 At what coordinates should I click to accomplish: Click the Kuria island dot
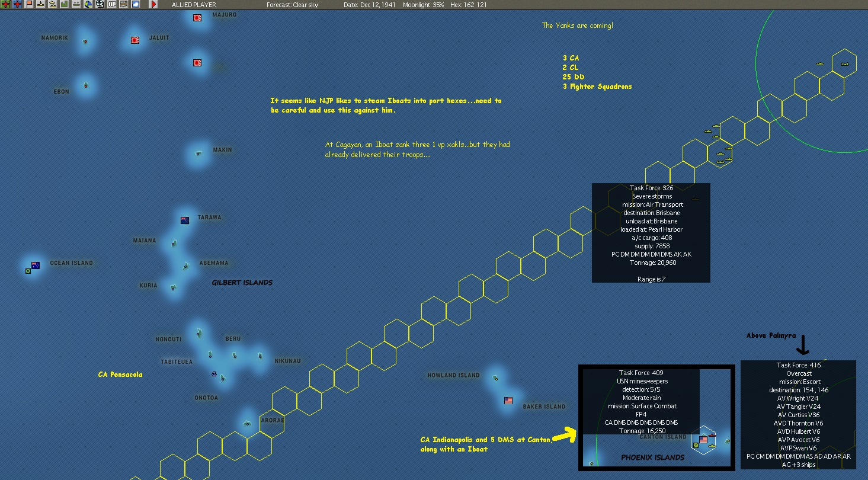(173, 288)
